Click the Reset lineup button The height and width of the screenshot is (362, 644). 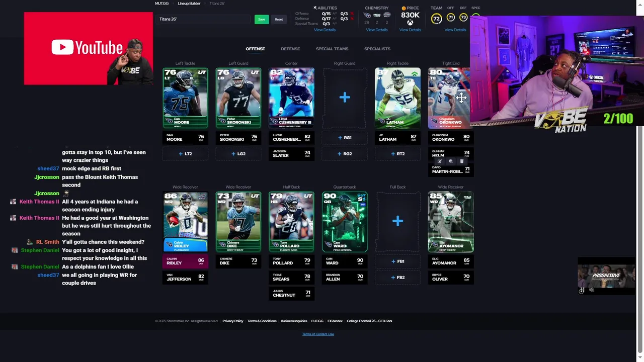[279, 19]
